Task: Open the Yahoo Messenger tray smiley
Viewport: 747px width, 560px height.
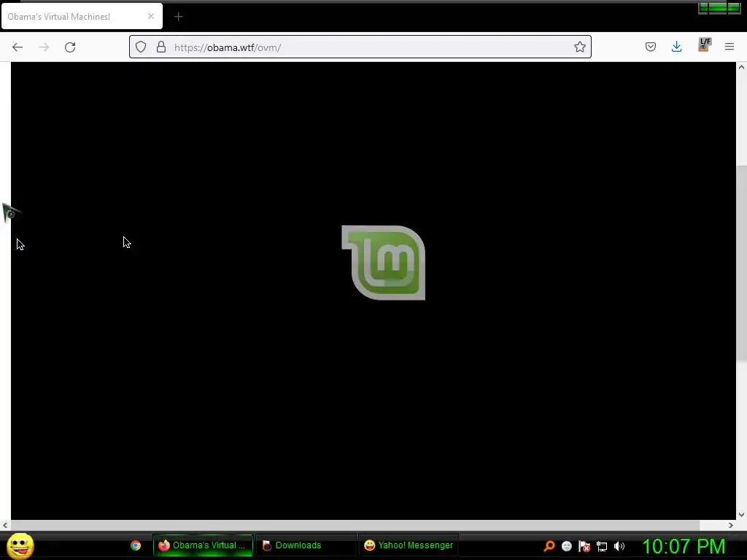Action: pyautogui.click(x=566, y=546)
